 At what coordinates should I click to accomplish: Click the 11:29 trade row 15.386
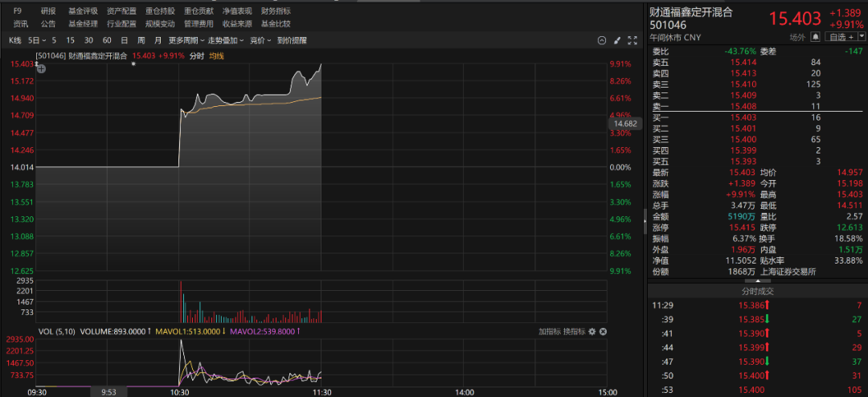coord(758,305)
